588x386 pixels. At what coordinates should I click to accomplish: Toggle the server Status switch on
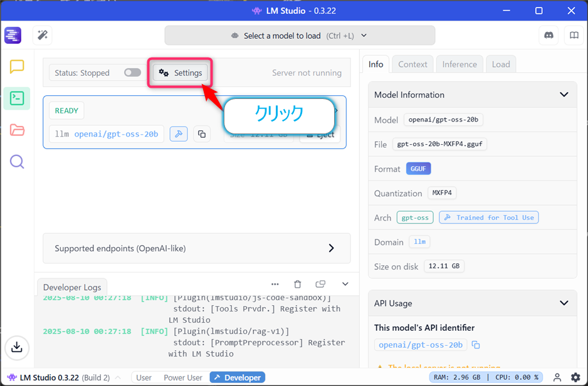pyautogui.click(x=133, y=72)
